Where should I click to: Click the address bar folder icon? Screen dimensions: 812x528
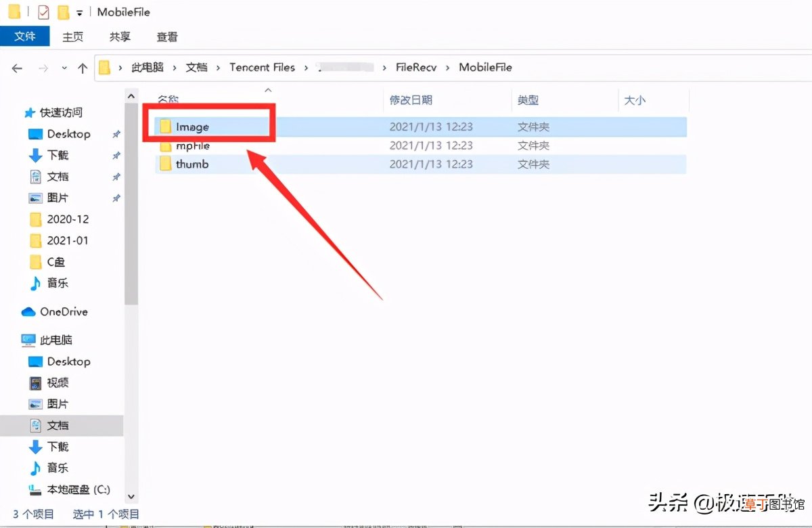tap(104, 68)
